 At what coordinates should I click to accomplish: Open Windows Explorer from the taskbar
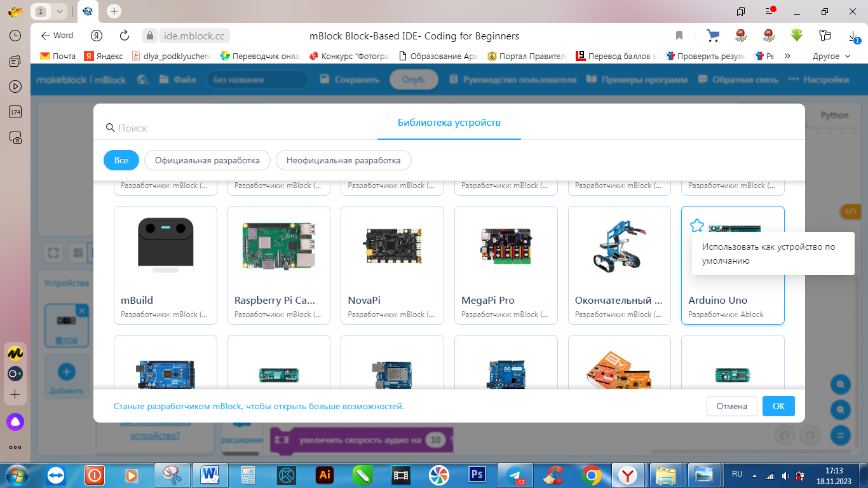point(666,475)
